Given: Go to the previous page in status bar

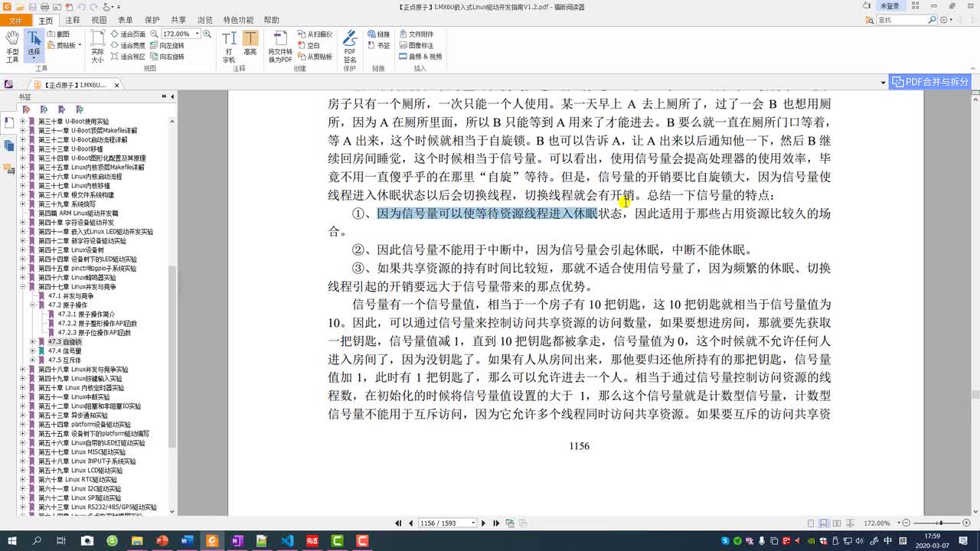Looking at the screenshot, I should click(x=410, y=523).
